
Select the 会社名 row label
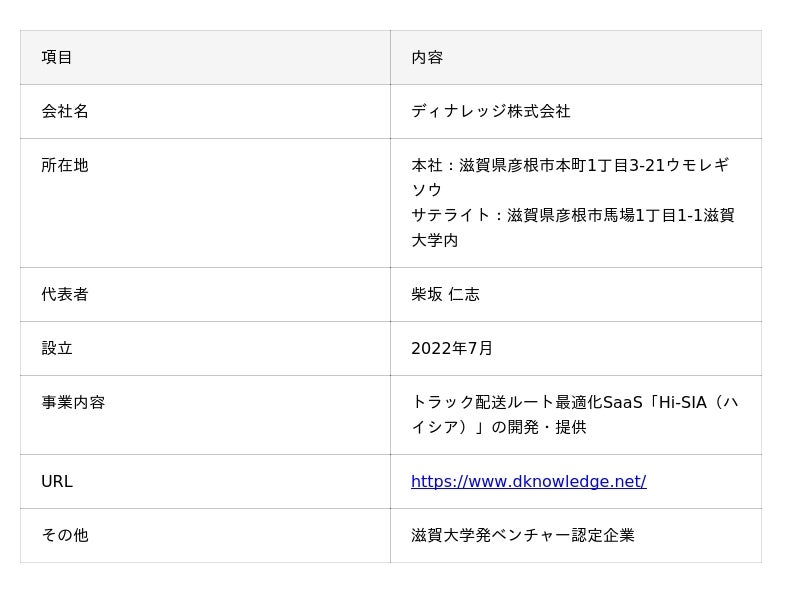(65, 111)
